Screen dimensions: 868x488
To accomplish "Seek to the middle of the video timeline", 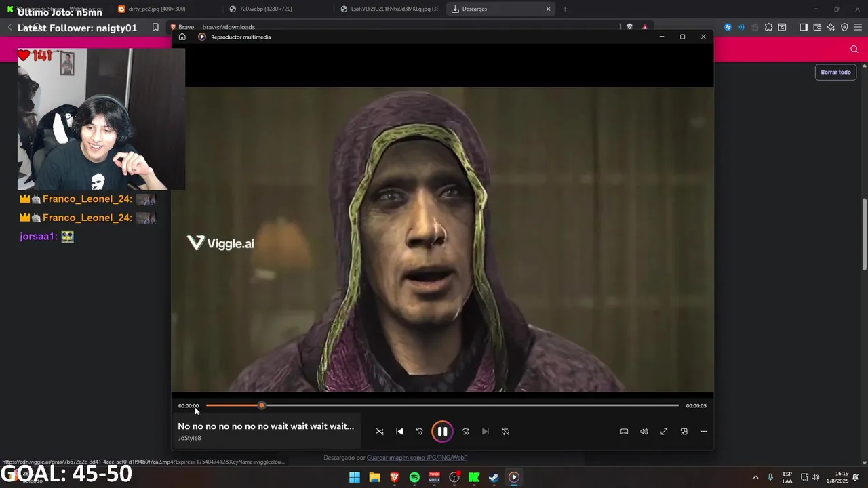I will [442, 405].
